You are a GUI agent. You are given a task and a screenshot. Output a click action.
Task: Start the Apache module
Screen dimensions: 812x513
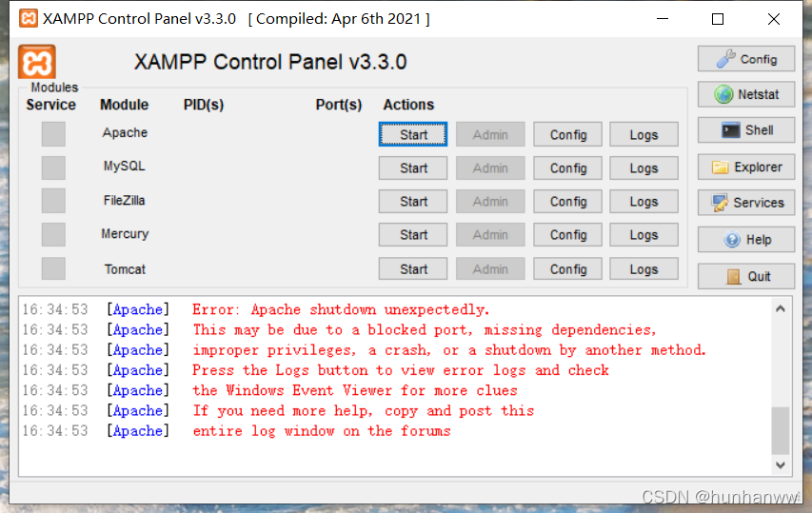click(x=413, y=134)
